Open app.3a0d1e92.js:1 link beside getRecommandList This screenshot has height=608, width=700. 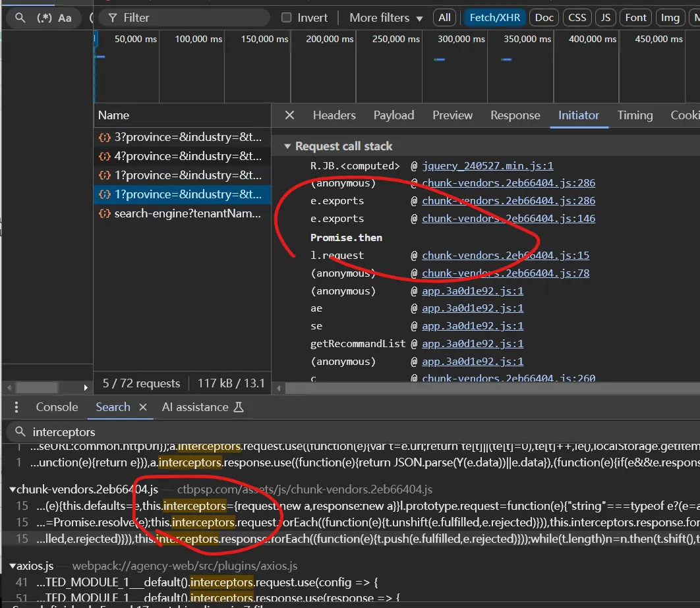coord(473,343)
